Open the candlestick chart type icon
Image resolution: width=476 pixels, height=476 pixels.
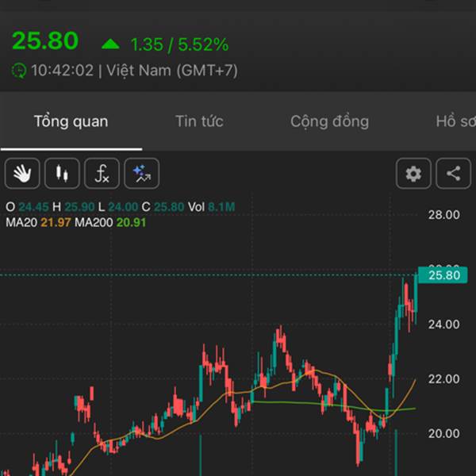(62, 173)
